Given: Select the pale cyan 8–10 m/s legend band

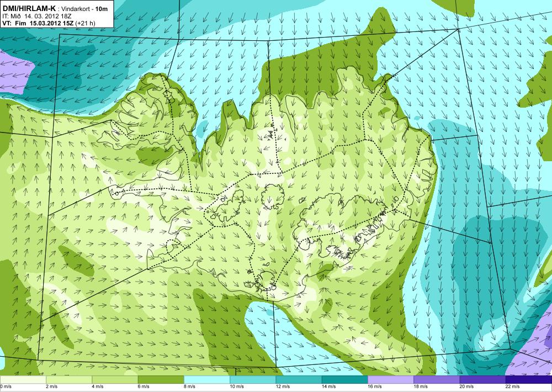Looking at the screenshot, I should (x=207, y=380).
